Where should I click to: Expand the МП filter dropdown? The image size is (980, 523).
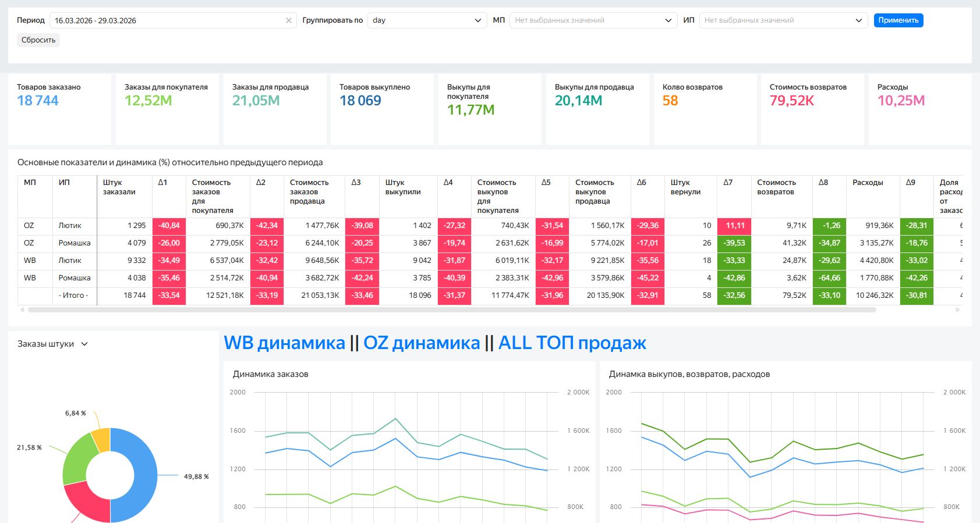pos(593,20)
